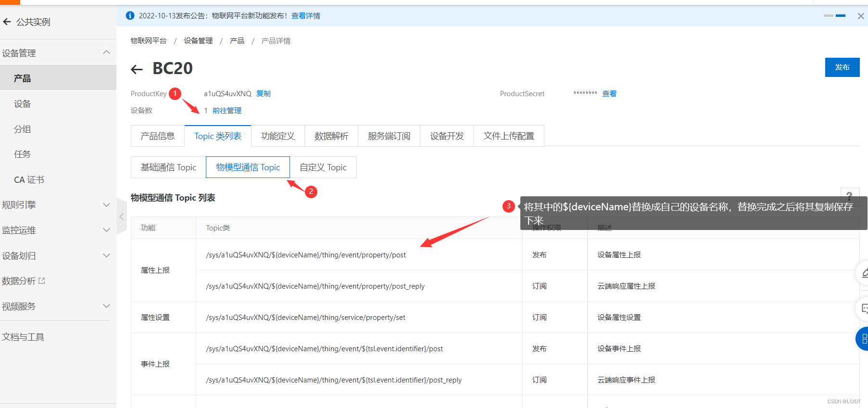The image size is (868, 408).
Task: Click the 设备属性上报 description
Action: click(619, 255)
